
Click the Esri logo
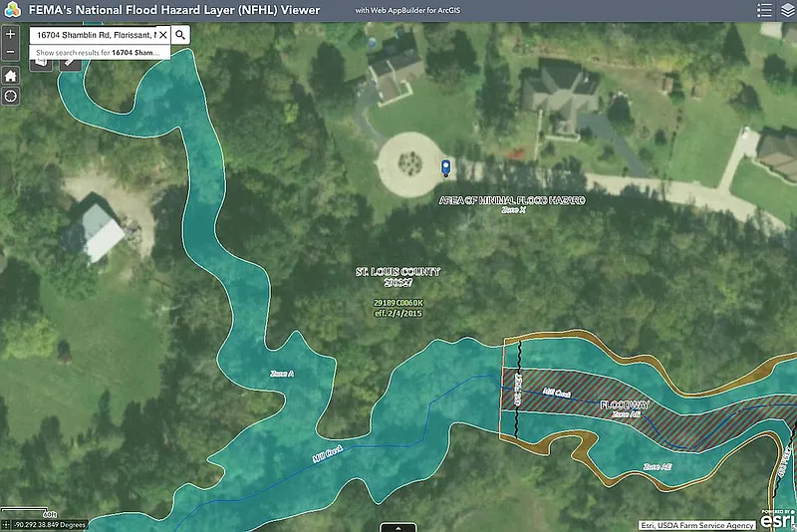point(777,519)
